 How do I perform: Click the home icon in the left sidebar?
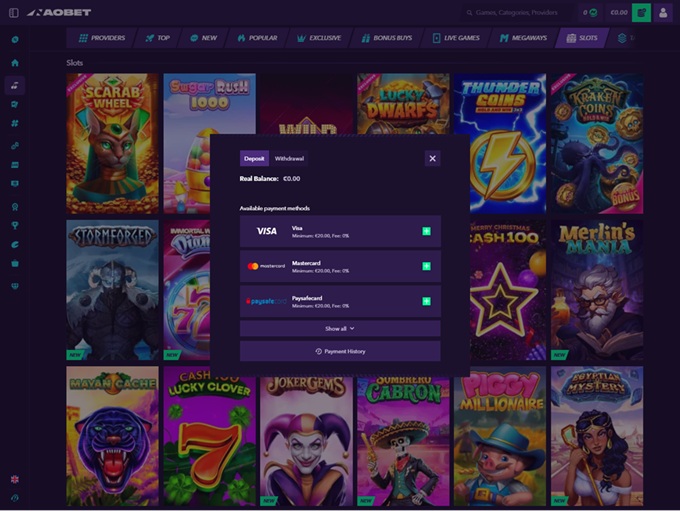tap(15, 62)
